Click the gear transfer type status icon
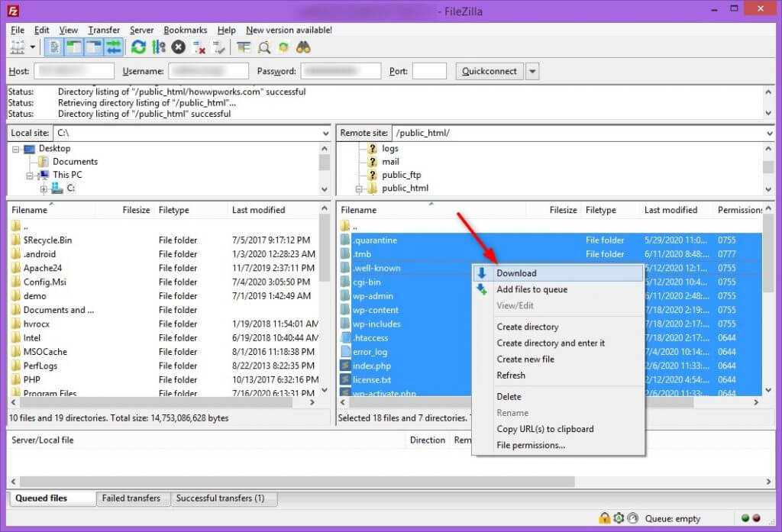 (x=619, y=518)
